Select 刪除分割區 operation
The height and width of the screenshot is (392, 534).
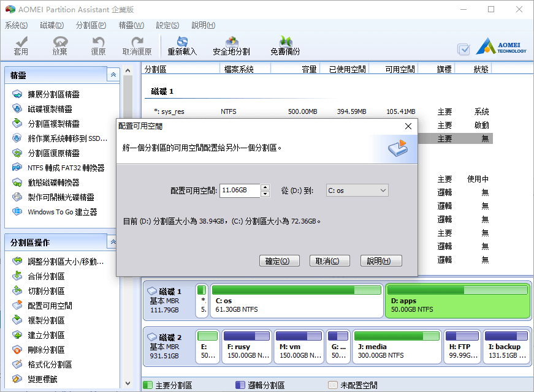(39, 350)
